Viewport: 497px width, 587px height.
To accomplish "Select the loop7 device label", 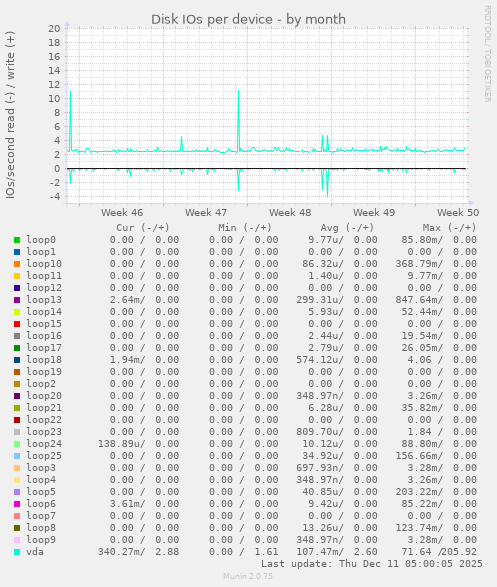I will tap(41, 516).
